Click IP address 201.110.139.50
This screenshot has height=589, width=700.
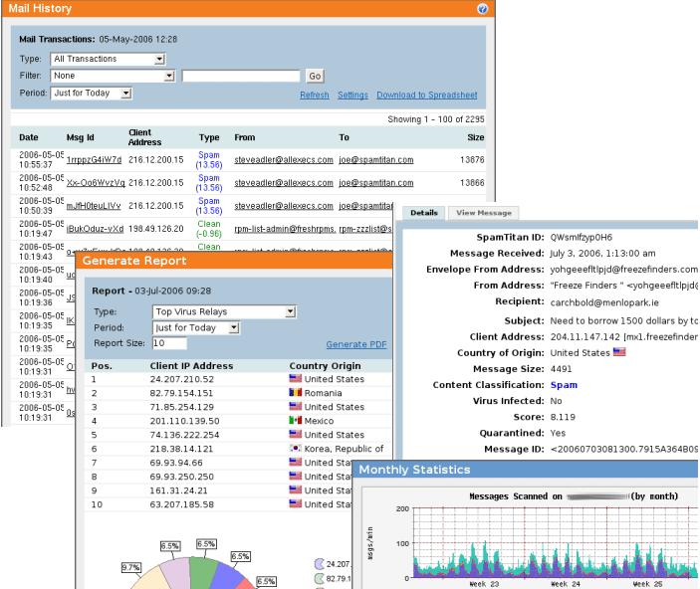click(x=184, y=421)
